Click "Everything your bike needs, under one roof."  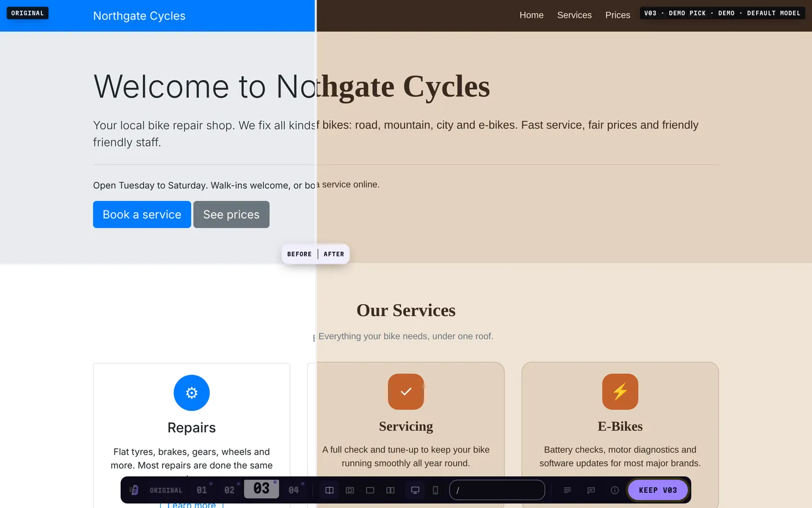(406, 336)
